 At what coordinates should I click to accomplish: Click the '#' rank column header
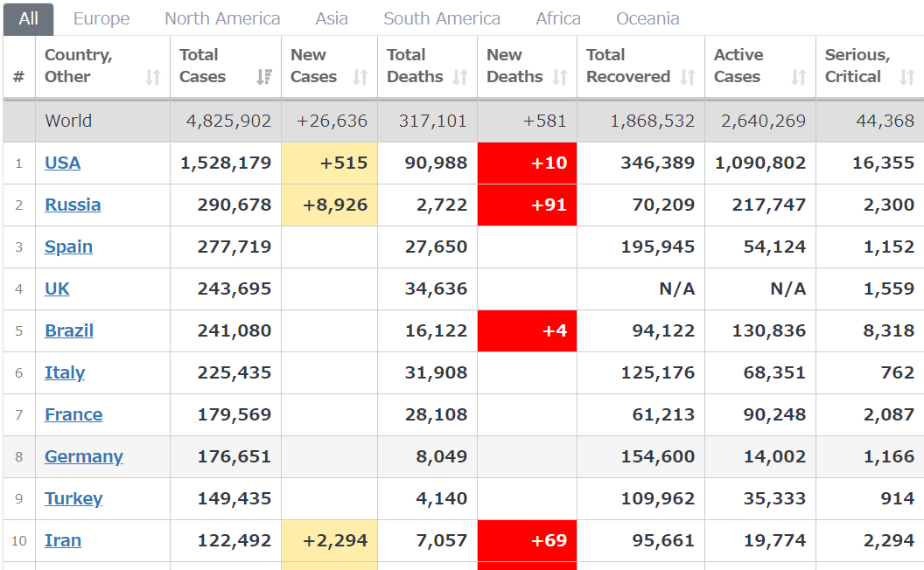[x=19, y=77]
